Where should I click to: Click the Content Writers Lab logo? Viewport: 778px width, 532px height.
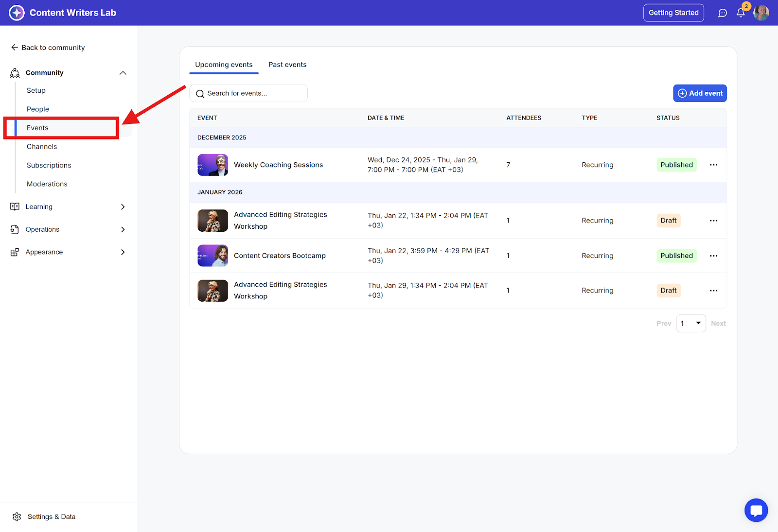point(17,13)
